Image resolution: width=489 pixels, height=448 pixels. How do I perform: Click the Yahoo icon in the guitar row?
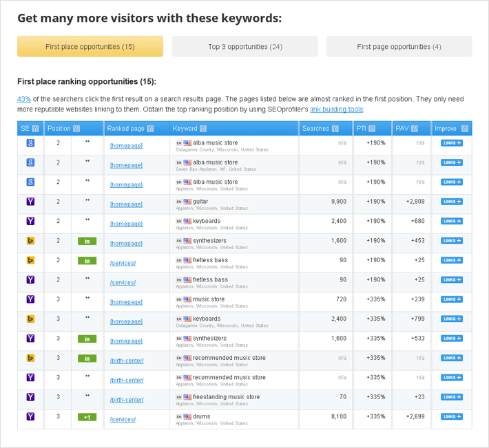[x=30, y=202]
